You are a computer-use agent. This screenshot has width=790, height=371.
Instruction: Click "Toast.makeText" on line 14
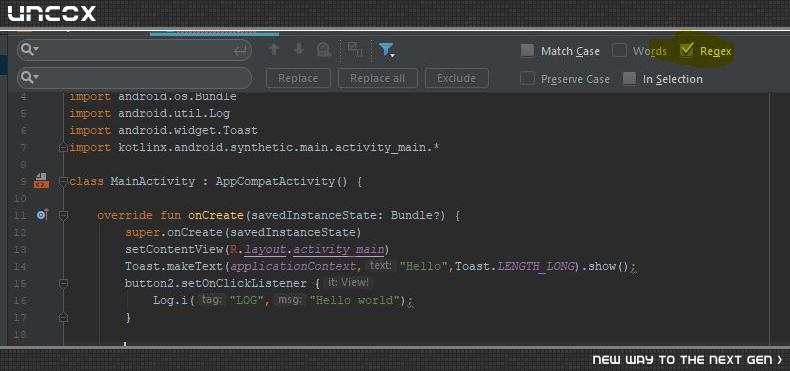(174, 266)
